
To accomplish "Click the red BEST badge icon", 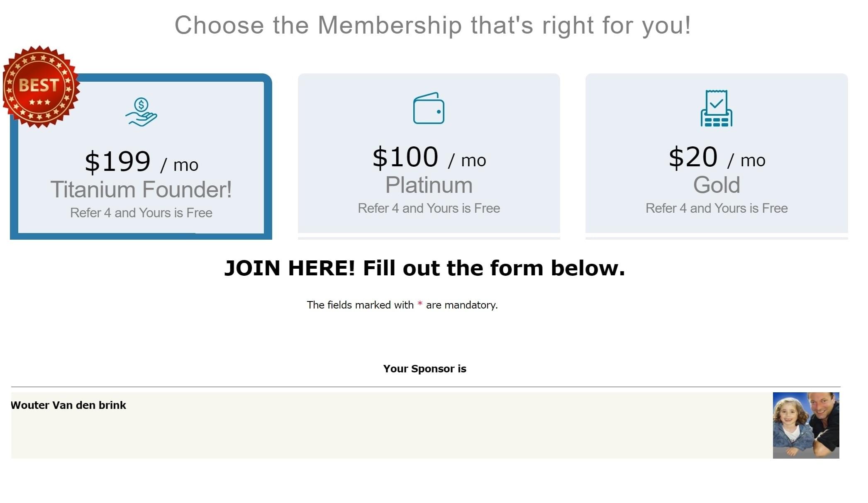I will pyautogui.click(x=41, y=87).
